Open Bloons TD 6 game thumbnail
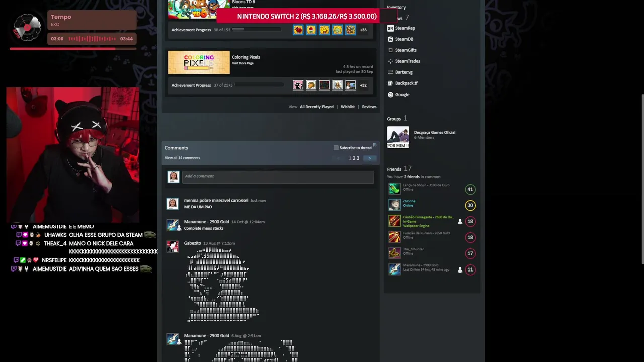The height and width of the screenshot is (362, 644). [x=199, y=10]
